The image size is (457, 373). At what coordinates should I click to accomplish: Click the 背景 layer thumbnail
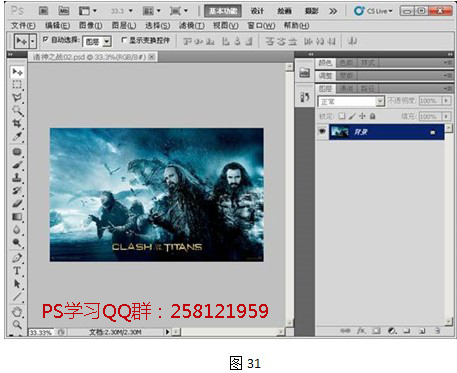click(340, 132)
